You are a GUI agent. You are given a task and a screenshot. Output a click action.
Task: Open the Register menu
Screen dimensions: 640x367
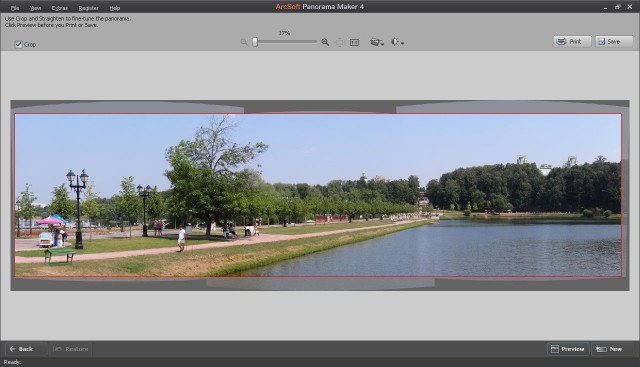[x=89, y=8]
